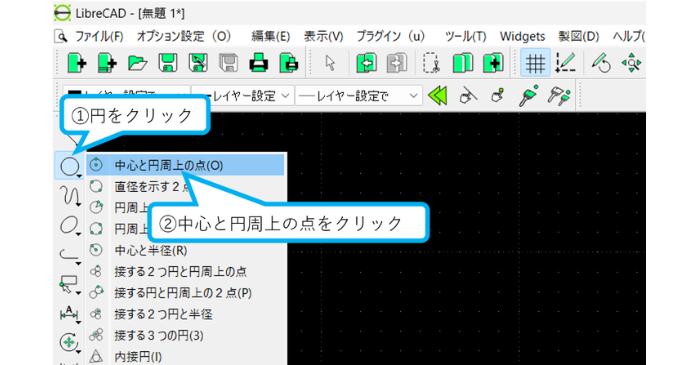Select the pointer selection tool
698x365 pixels.
coord(330,63)
